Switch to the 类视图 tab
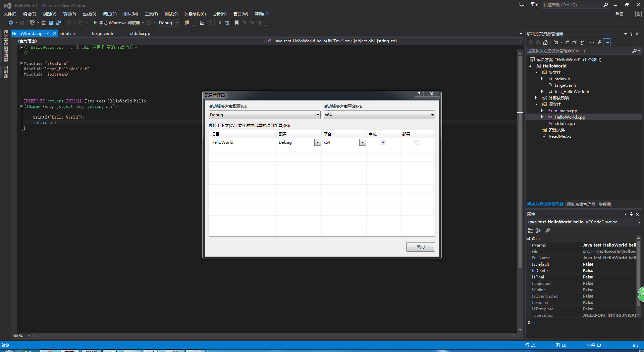The image size is (644, 352). (x=605, y=205)
